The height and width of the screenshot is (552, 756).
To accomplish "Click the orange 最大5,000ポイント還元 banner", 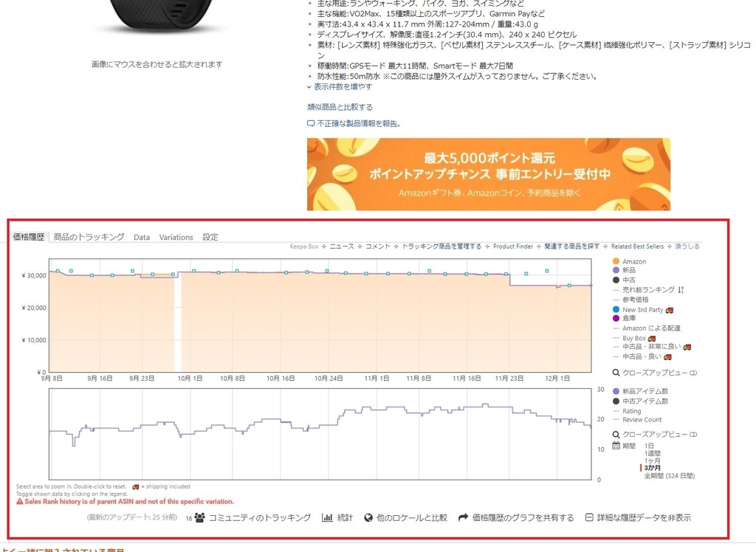I will click(489, 174).
